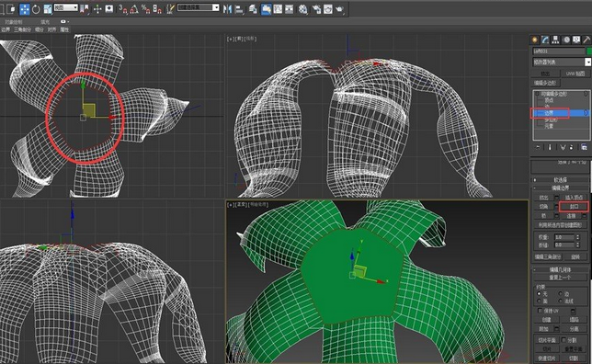Click the 折缝 crease spinner arrows
The width and height of the screenshot is (592, 364).
tap(577, 245)
